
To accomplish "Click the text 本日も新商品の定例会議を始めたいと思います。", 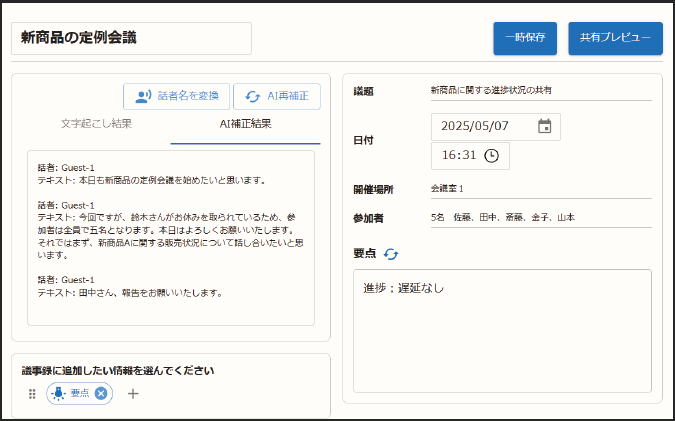I will (x=172, y=181).
